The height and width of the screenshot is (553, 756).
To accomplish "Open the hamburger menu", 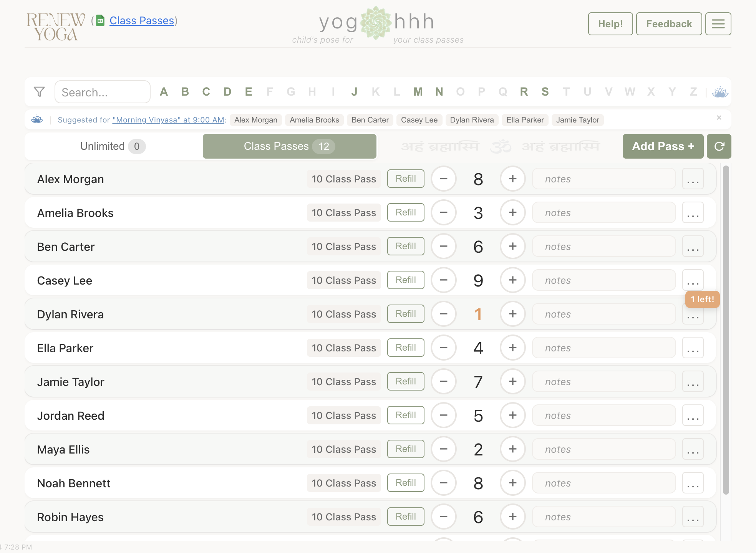I will point(718,24).
